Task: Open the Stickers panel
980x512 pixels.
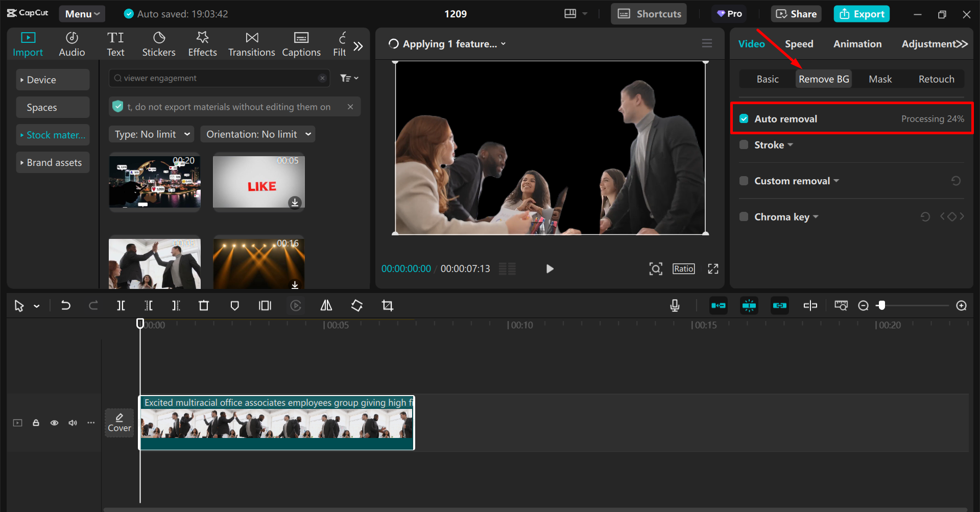Action: point(159,44)
